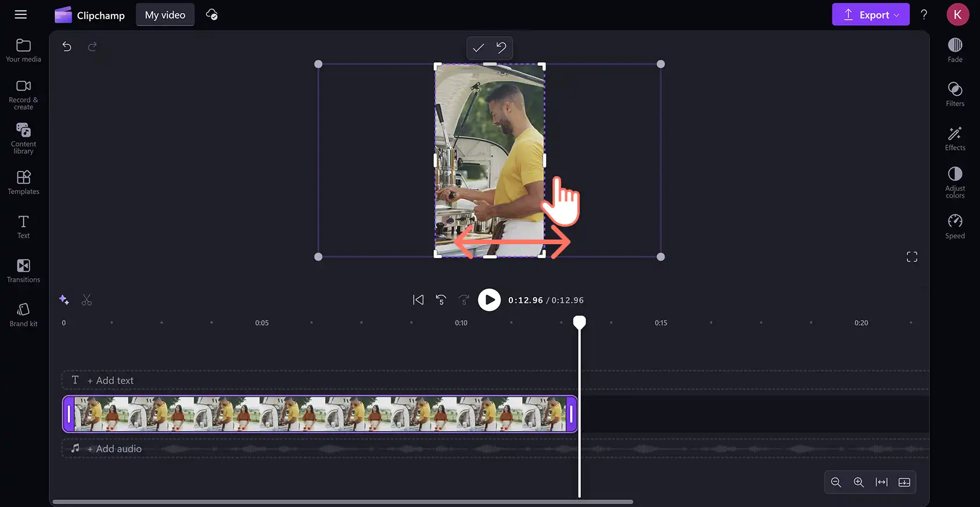
Task: Open the hamburger main menu
Action: pyautogui.click(x=21, y=15)
